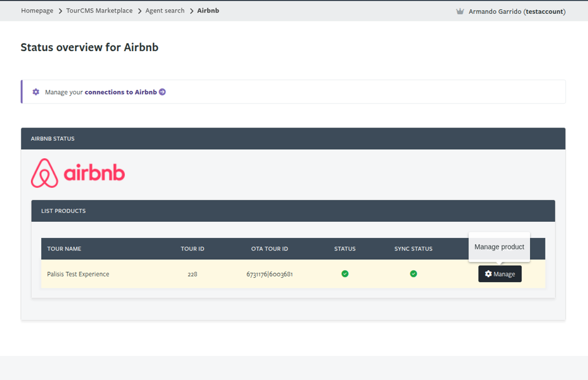Navigate to Agent search breadcrumb
The width and height of the screenshot is (588, 380).
coord(165,11)
